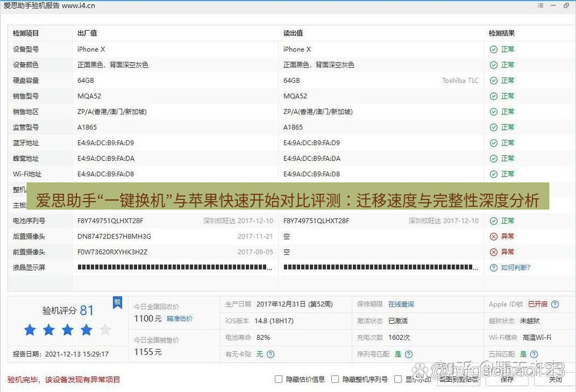576x392 pixels.
Task: Open the 在线查询 warranty link
Action: [401, 304]
